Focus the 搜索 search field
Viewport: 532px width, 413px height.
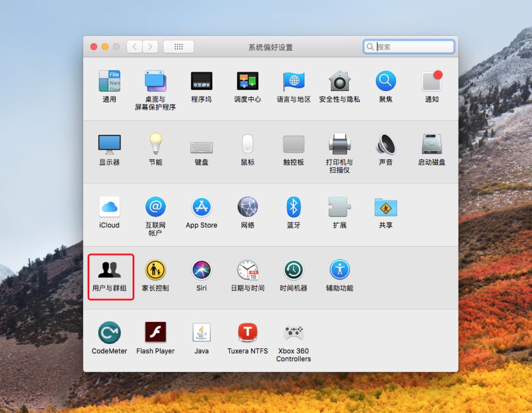pyautogui.click(x=409, y=46)
